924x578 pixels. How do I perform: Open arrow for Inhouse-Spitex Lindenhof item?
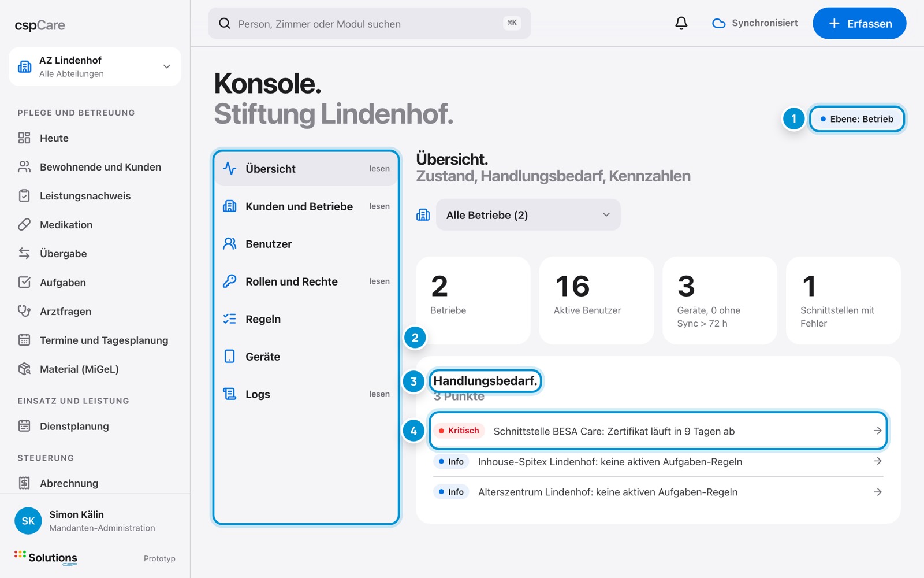coord(877,461)
